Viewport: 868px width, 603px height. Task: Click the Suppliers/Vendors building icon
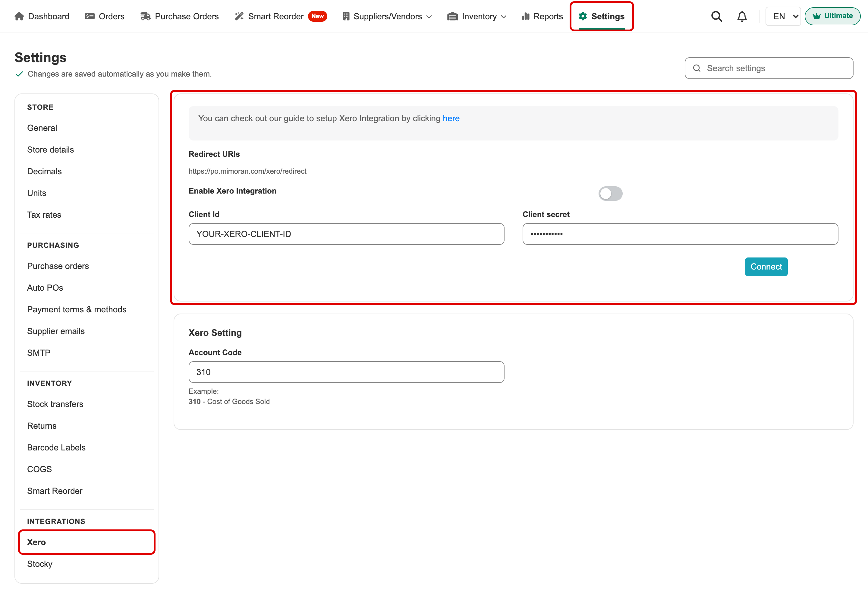tap(346, 16)
